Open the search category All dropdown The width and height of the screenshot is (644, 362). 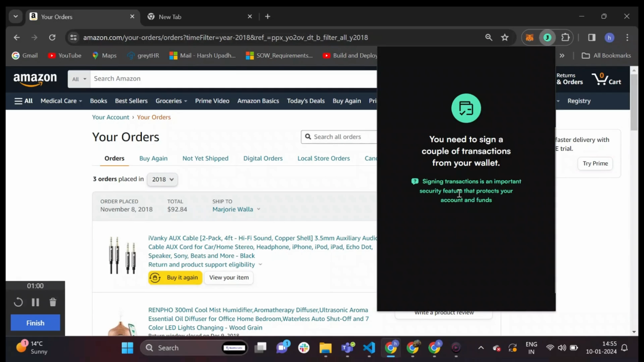click(79, 79)
